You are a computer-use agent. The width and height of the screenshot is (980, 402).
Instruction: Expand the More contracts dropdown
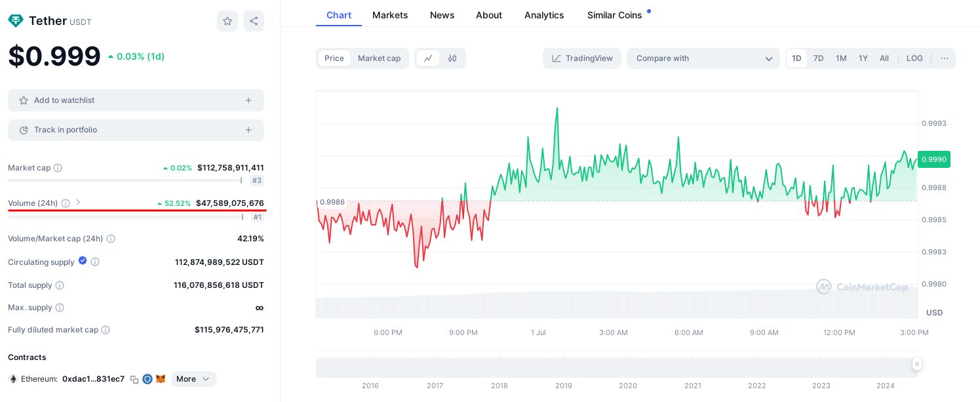point(193,379)
